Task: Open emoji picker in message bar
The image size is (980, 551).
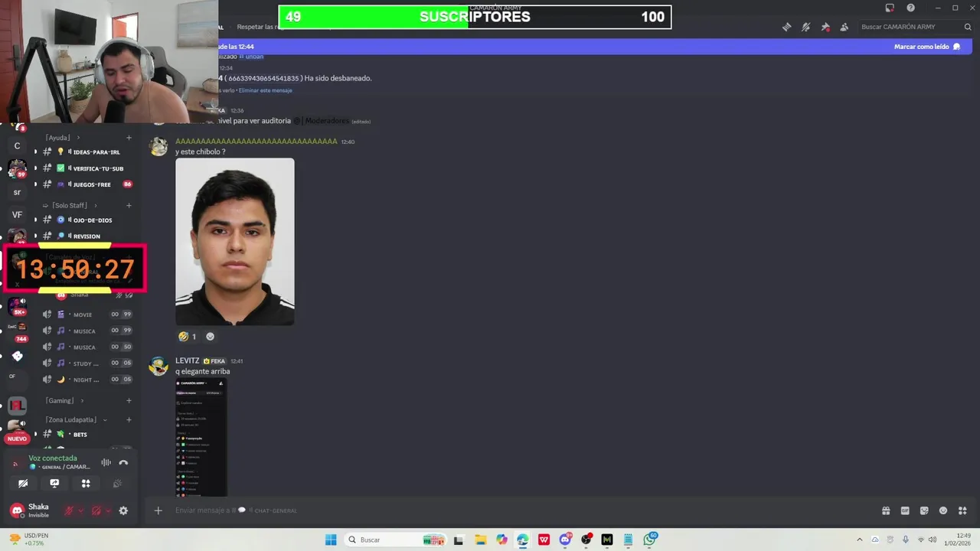Action: (943, 510)
